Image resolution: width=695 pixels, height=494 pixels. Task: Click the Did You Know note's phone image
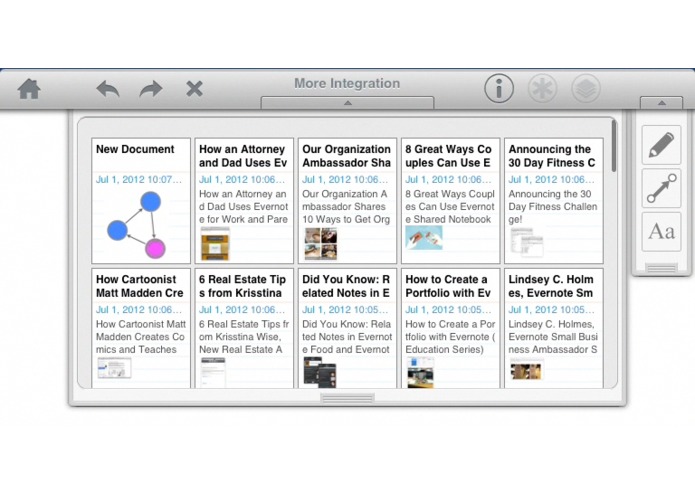320,373
